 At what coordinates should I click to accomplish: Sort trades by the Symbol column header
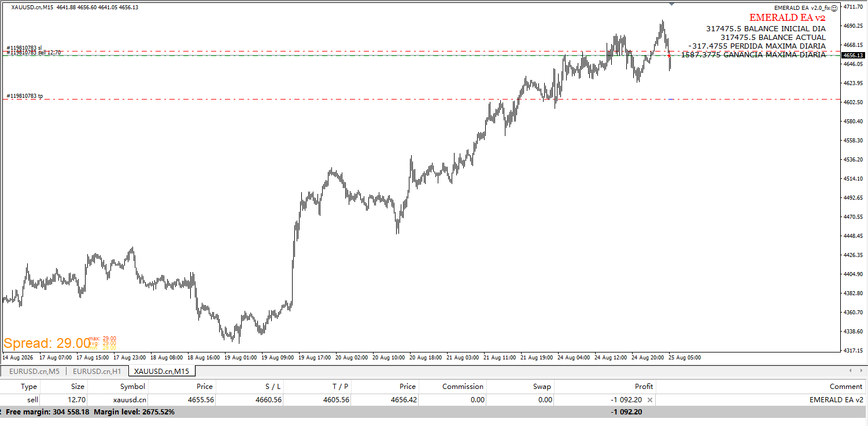click(x=133, y=386)
